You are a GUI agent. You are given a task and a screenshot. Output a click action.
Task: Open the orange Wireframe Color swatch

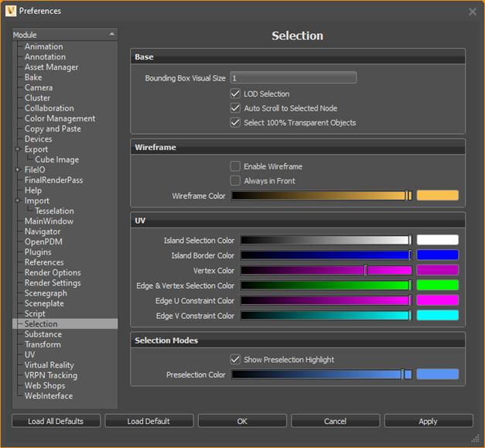tap(437, 196)
